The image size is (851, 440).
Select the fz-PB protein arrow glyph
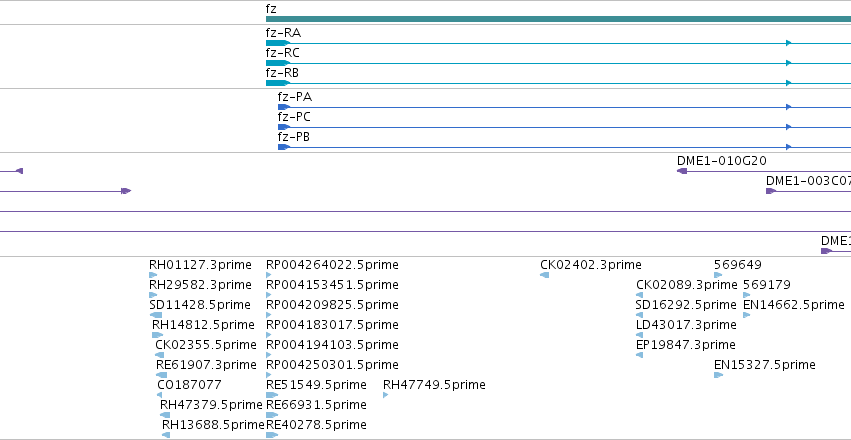(283, 147)
